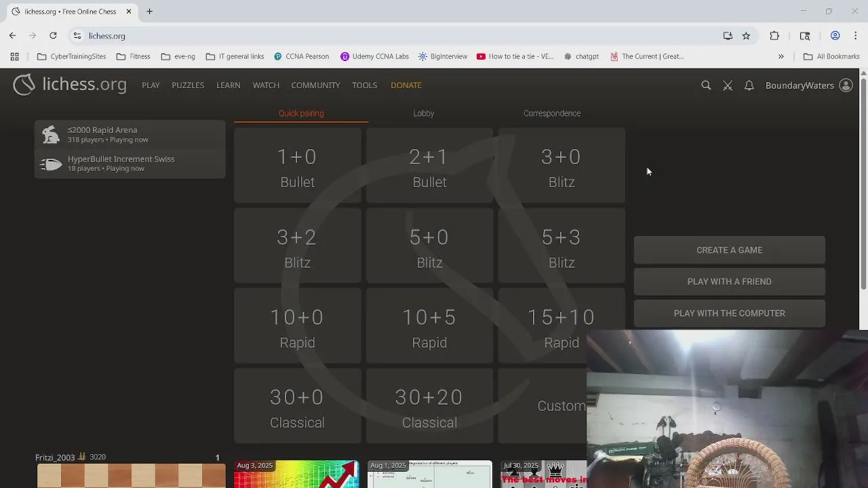
Task: Open Udemy CCNA Labs bookmark
Action: pyautogui.click(x=374, y=56)
